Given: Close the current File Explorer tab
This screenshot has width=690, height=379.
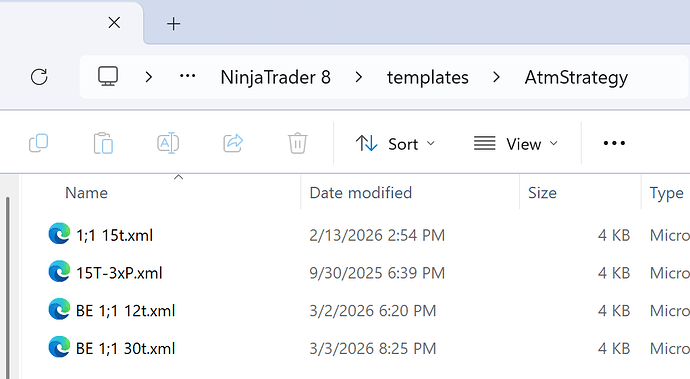Looking at the screenshot, I should [x=114, y=22].
